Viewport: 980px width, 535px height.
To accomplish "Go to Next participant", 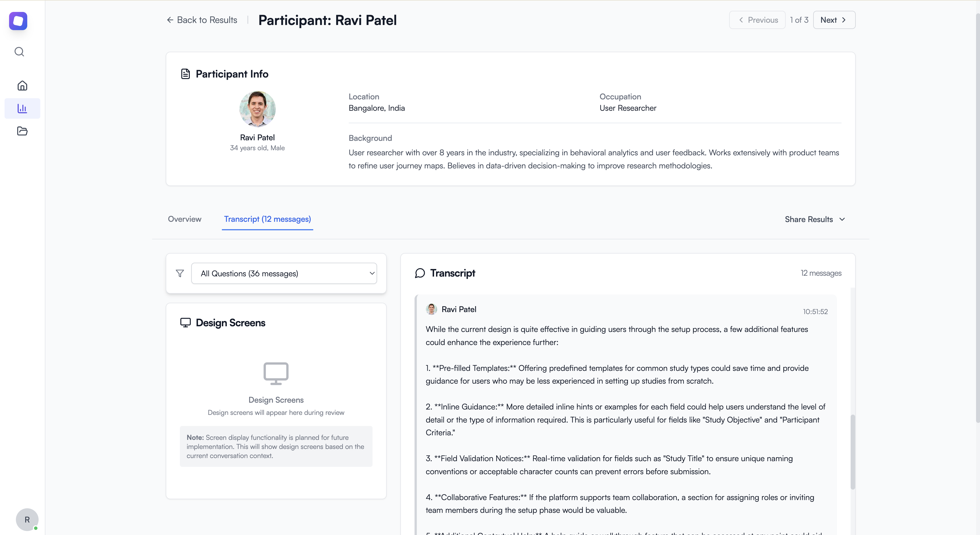I will click(x=834, y=20).
